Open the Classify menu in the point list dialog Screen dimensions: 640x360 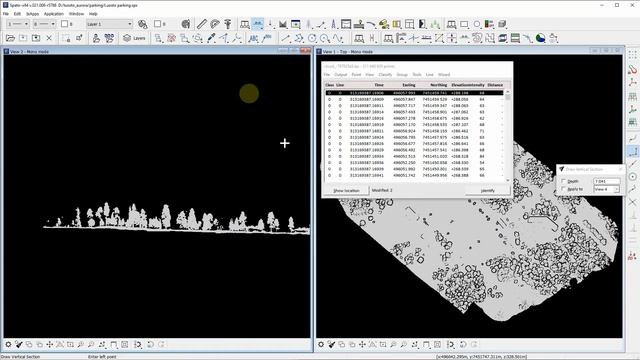click(385, 75)
